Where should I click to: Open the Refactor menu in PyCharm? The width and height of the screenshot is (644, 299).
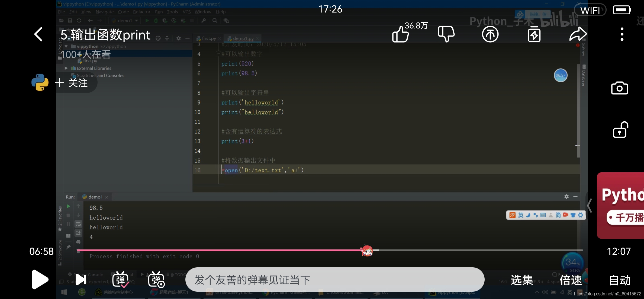(x=141, y=12)
